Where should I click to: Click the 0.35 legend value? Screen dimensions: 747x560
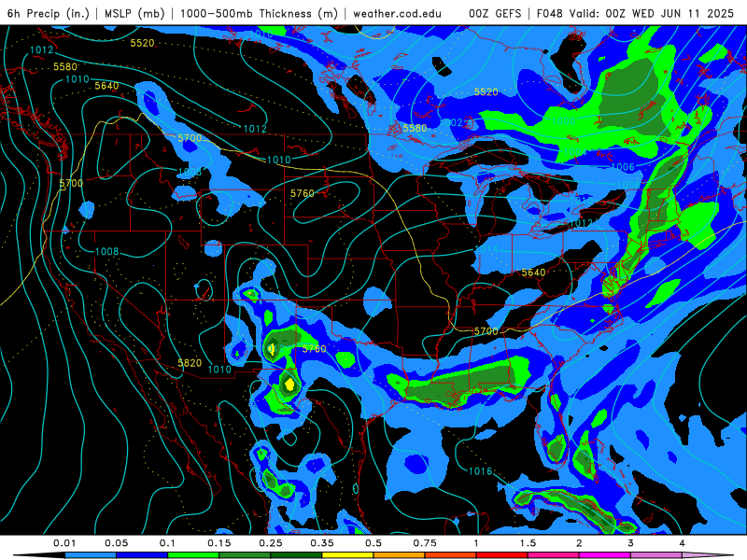point(322,543)
